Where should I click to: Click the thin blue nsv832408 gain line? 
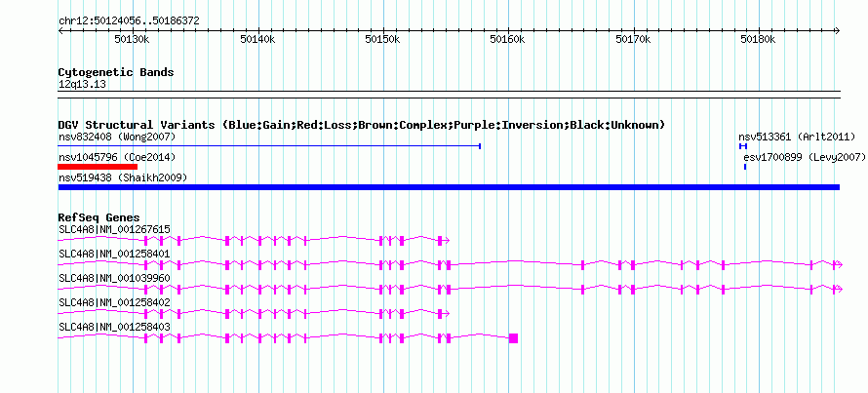(x=269, y=146)
